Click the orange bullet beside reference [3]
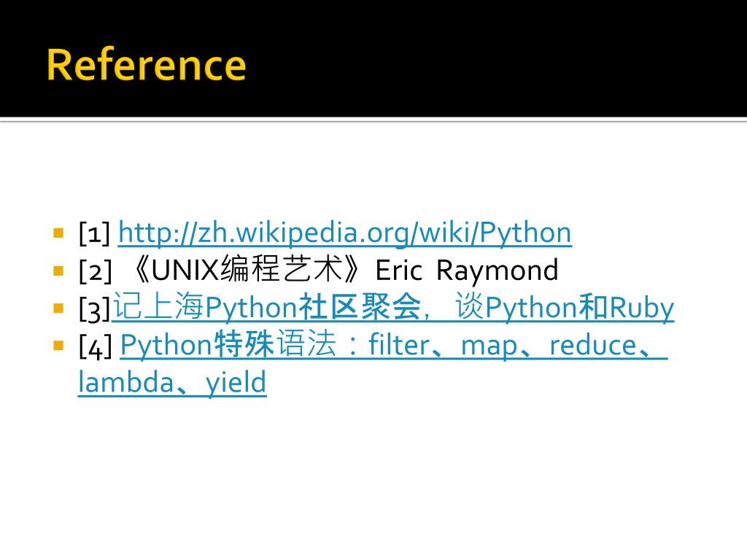Screen dimensions: 747x560 click(58, 308)
